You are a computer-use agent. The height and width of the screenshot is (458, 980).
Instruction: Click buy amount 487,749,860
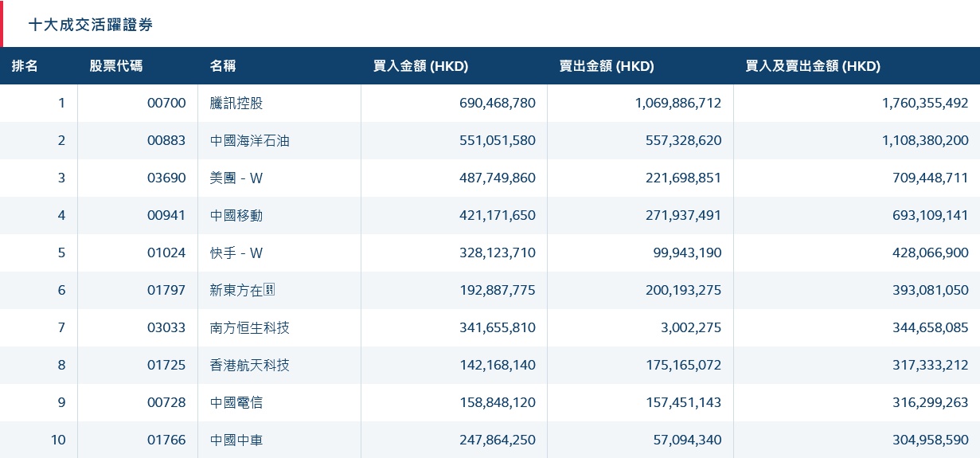click(498, 178)
